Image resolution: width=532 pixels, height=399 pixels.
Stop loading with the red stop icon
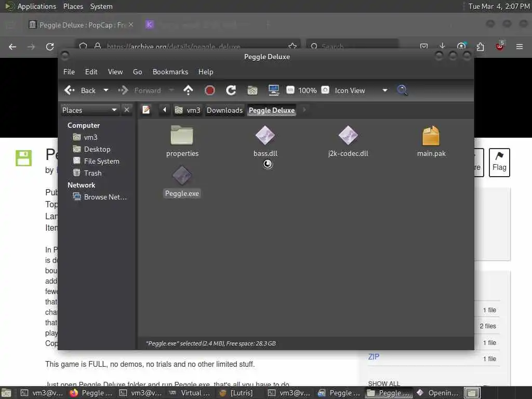(210, 90)
